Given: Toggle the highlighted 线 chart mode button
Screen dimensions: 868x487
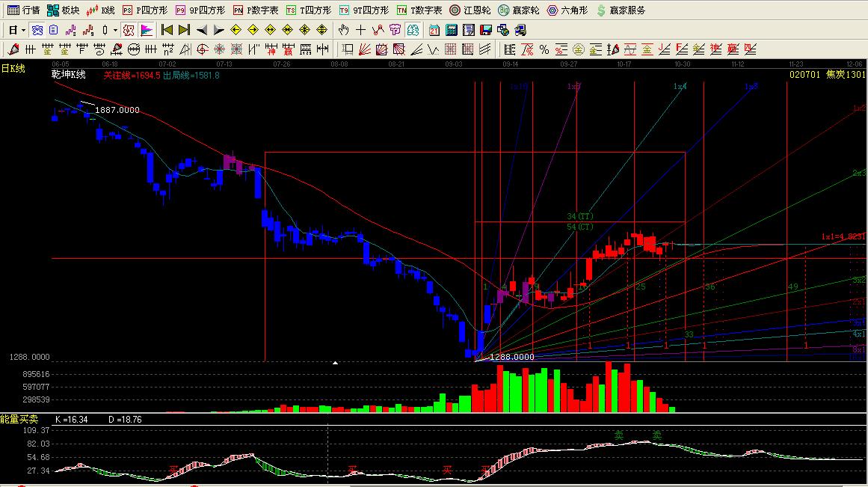Looking at the screenshot, I should point(394,30).
